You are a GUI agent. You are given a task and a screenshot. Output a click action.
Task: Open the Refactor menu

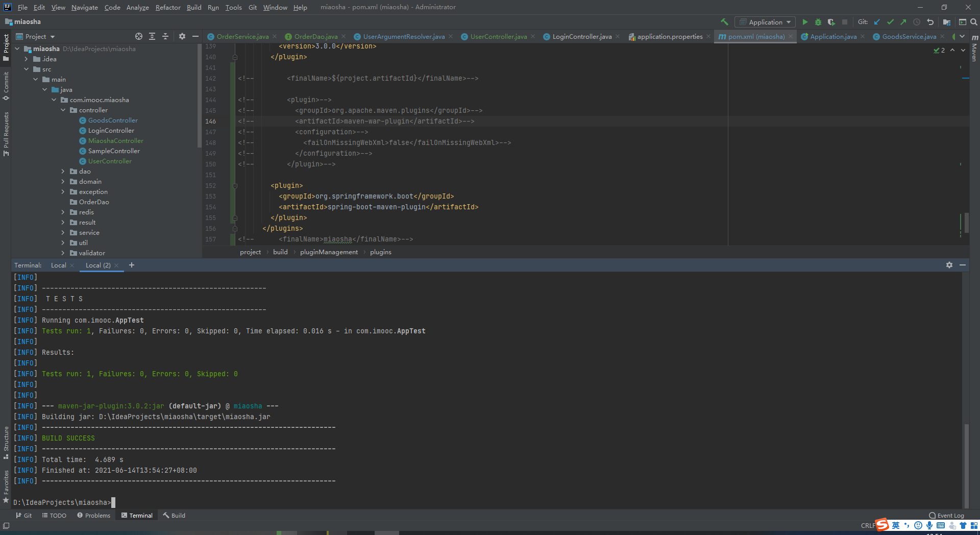click(168, 7)
